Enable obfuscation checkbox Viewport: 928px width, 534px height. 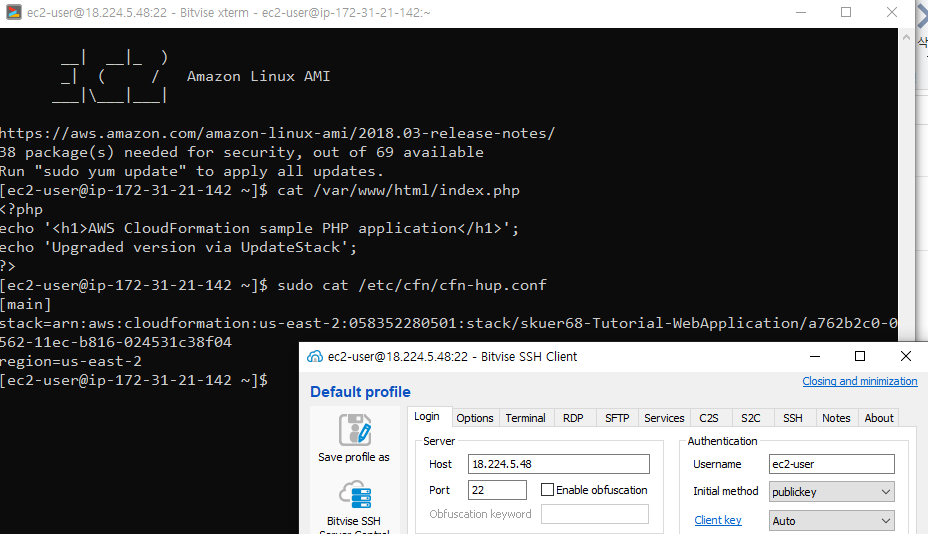pos(547,490)
